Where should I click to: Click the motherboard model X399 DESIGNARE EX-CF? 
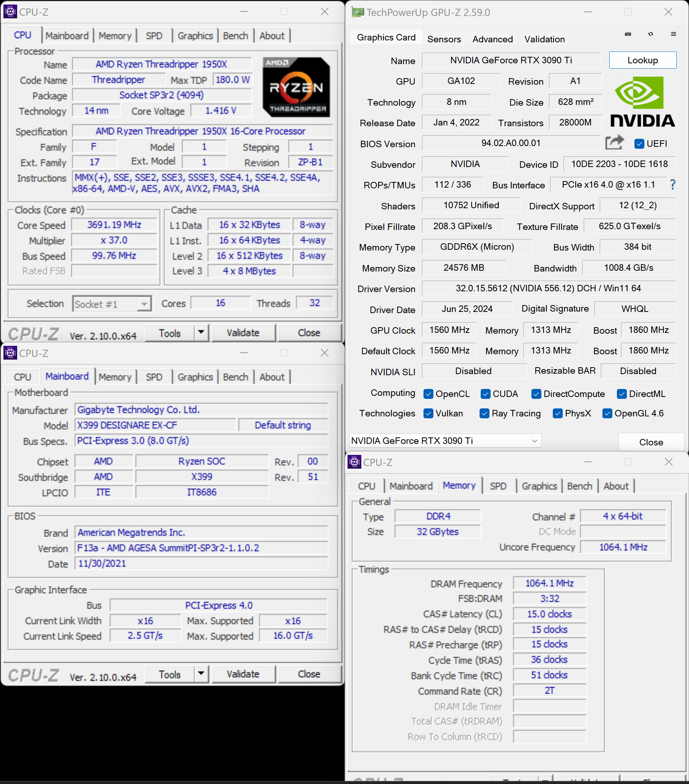tap(155, 425)
